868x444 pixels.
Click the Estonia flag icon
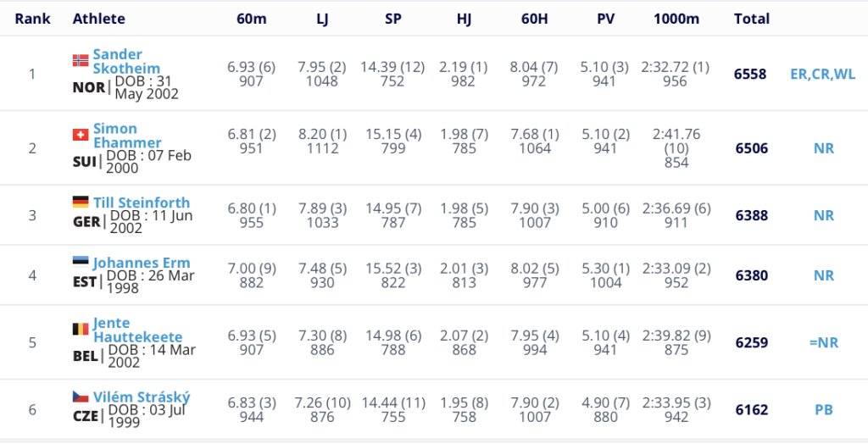pos(81,263)
